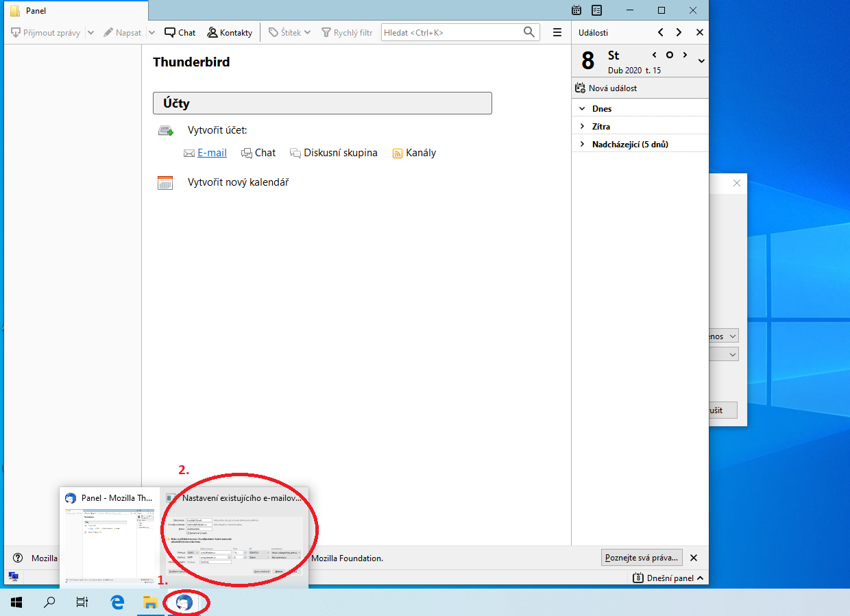The image size is (850, 616).
Task: Click Napsat to write a message
Action: pos(123,32)
